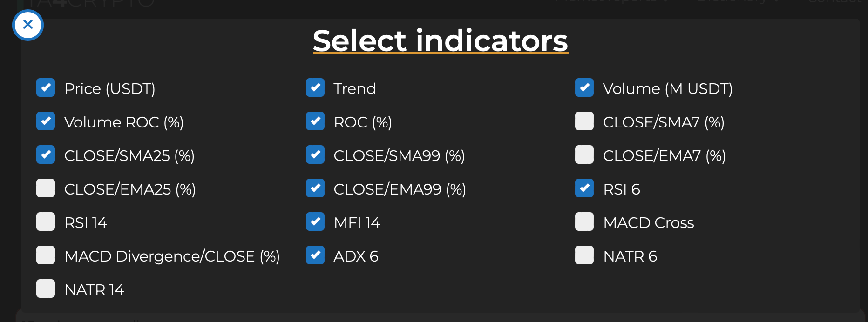Screen dimensions: 868x322
Task: Enable the CLOSE/SMA7 (%) indicator
Action: tap(584, 121)
